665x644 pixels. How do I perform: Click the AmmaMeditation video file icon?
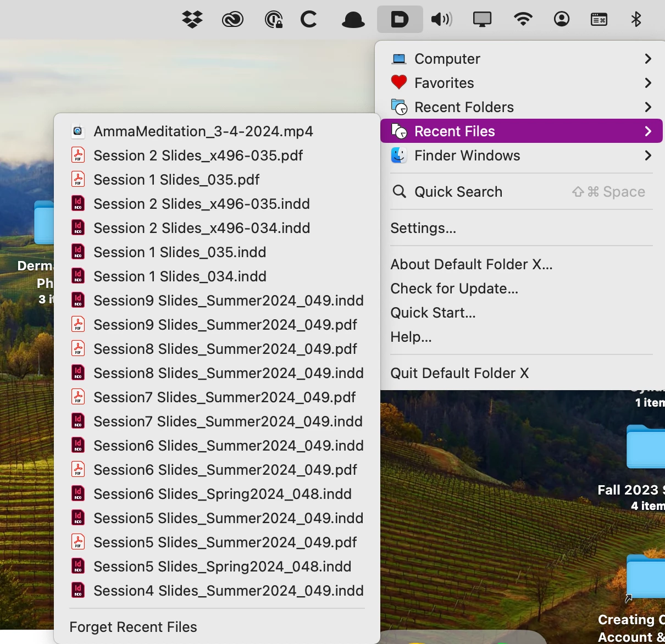[x=78, y=131]
